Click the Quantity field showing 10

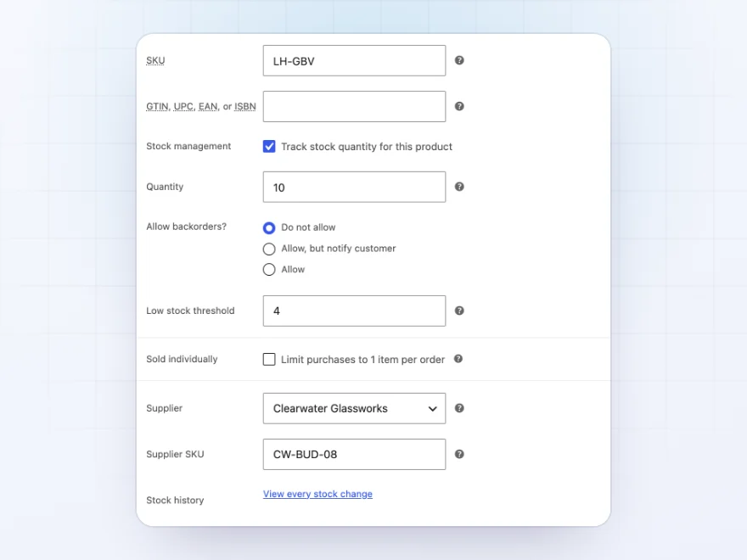coord(355,187)
